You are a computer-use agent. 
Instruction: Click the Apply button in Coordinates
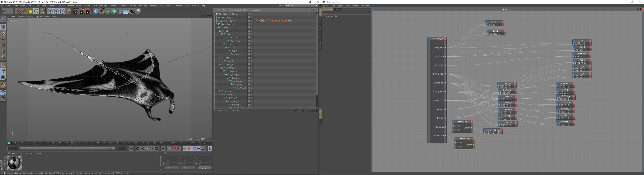point(204,168)
